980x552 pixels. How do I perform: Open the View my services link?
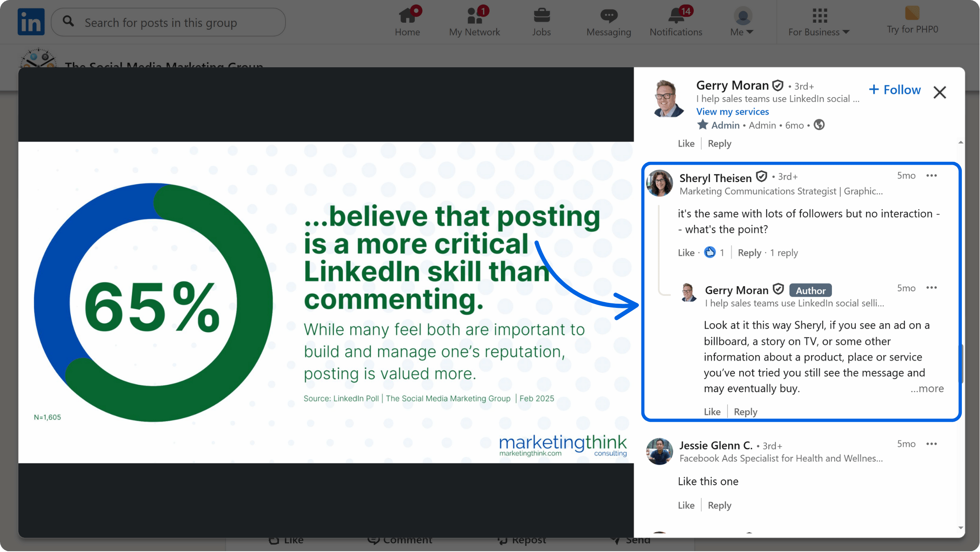732,111
